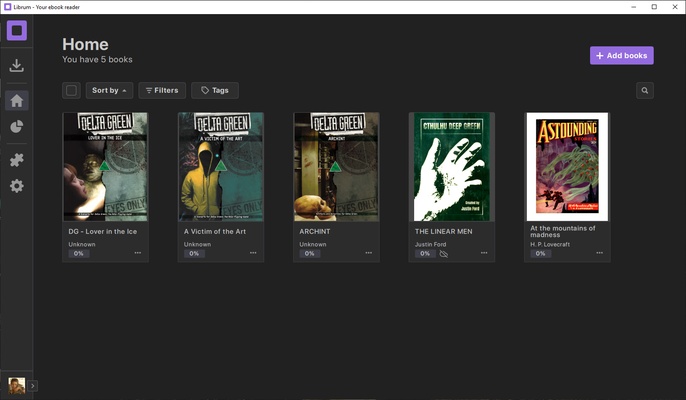Click cloud-off icon on The Linear Men
This screenshot has height=400, width=686.
tap(444, 254)
